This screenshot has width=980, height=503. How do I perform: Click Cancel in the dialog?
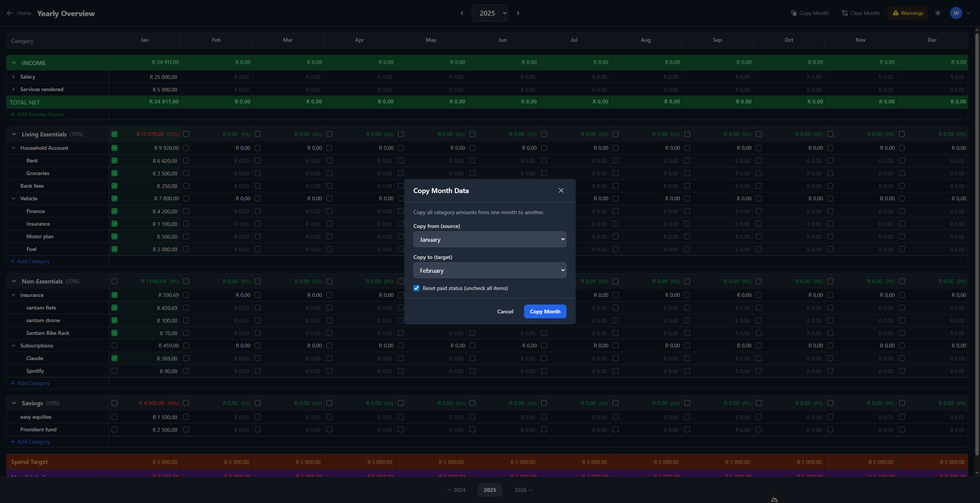pos(505,311)
